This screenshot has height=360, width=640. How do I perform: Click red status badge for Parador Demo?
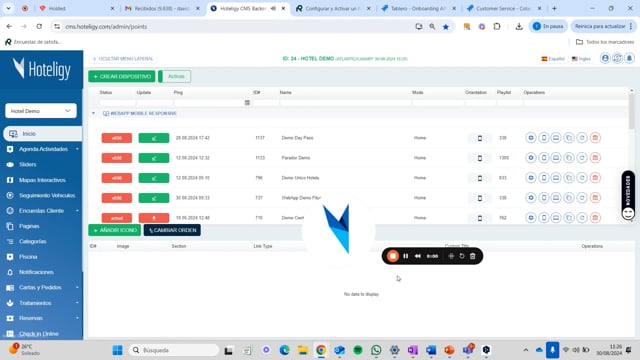(x=117, y=158)
